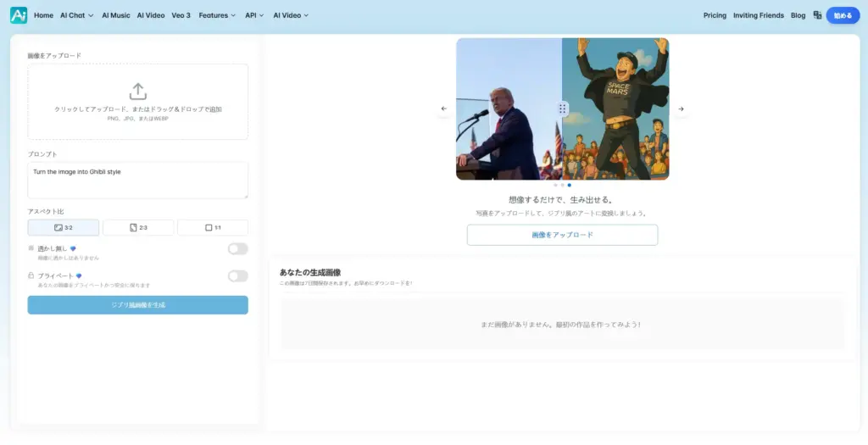Click the original photo in the carousel
Screen dimensions: 868x445
pos(509,109)
